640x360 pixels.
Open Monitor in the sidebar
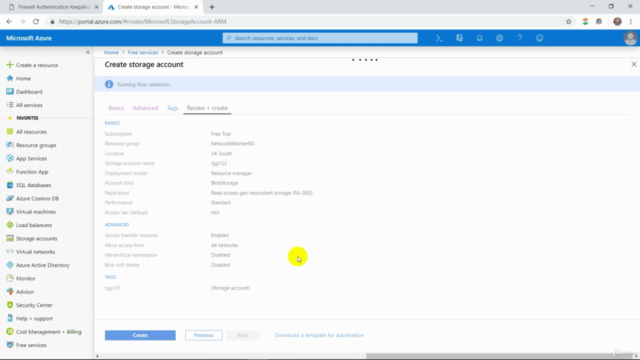click(x=25, y=278)
